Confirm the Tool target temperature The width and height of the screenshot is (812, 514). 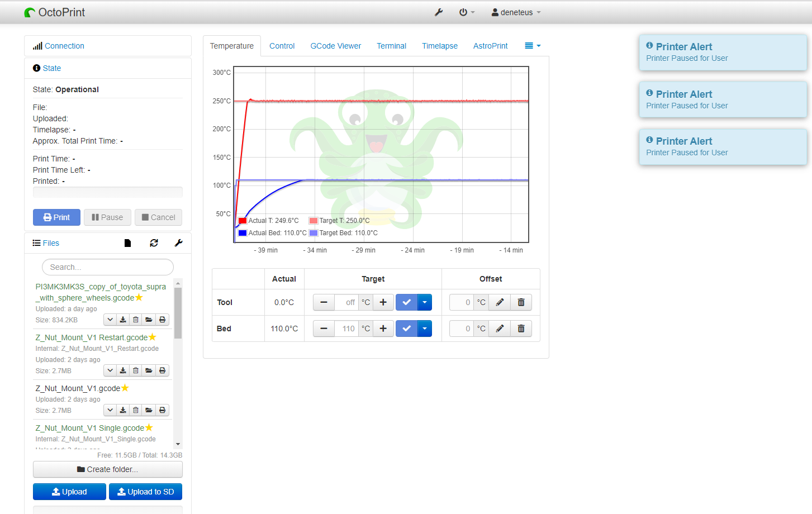tap(406, 302)
